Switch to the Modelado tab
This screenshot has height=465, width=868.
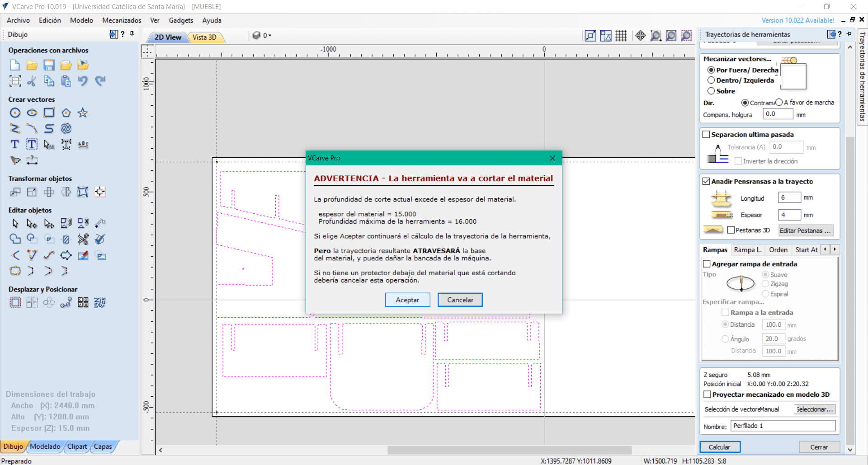tap(45, 446)
